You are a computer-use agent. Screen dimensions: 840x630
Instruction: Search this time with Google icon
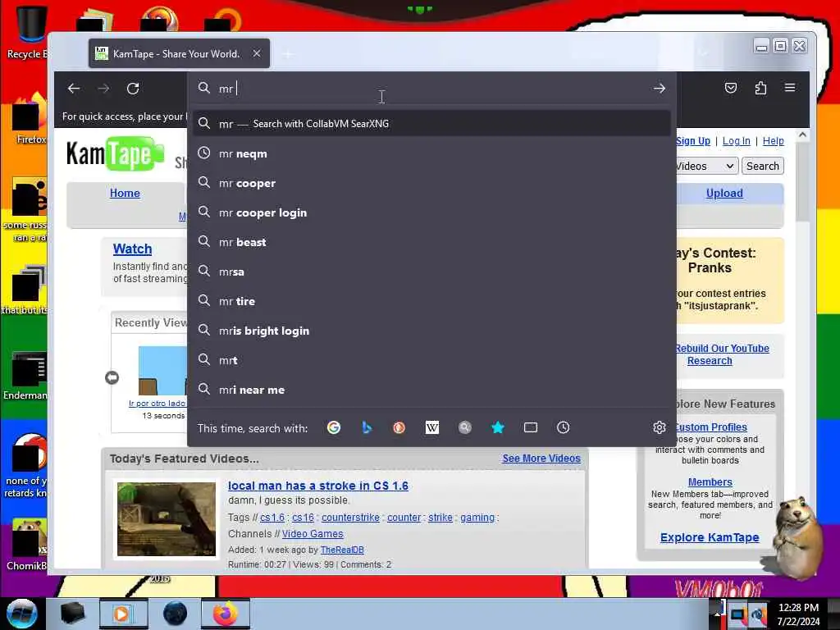pos(334,427)
